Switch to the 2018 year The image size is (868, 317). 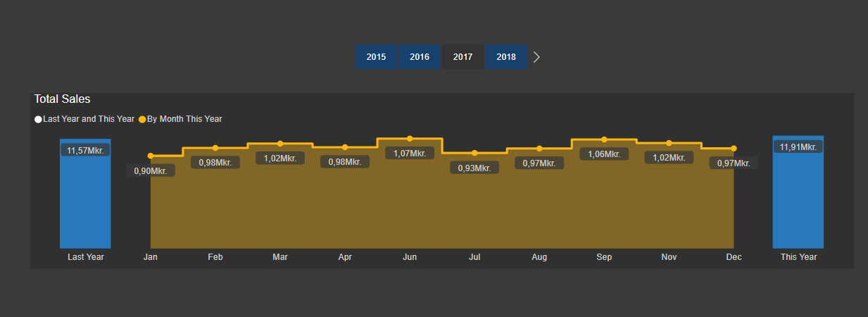[505, 57]
